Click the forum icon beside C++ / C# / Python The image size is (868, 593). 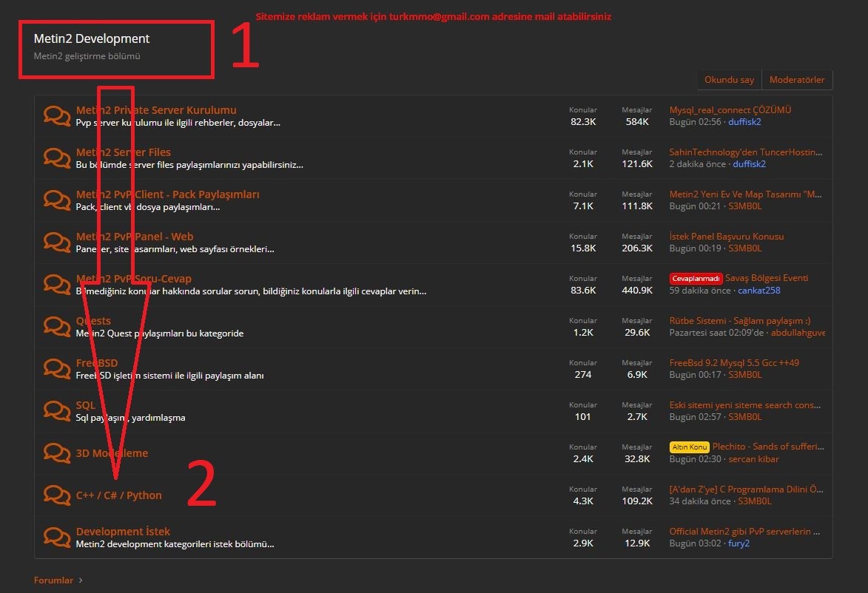(57, 495)
